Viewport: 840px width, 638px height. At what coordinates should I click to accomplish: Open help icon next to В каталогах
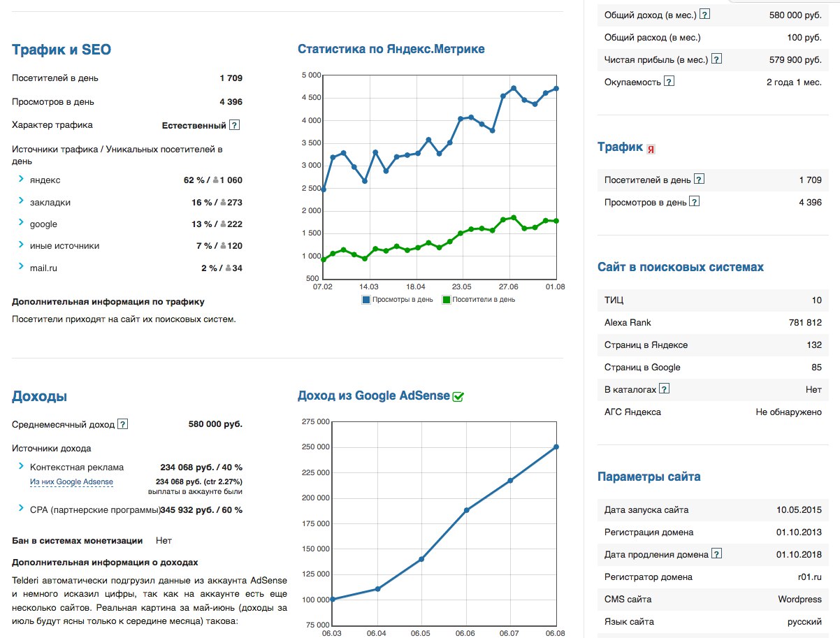(x=664, y=389)
